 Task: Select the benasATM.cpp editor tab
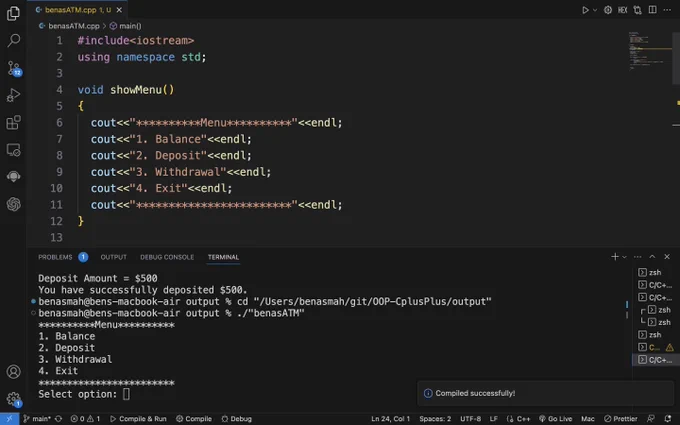pyautogui.click(x=78, y=10)
